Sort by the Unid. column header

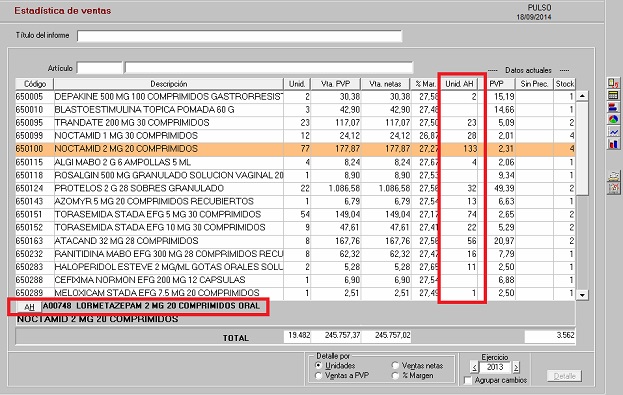coord(297,84)
